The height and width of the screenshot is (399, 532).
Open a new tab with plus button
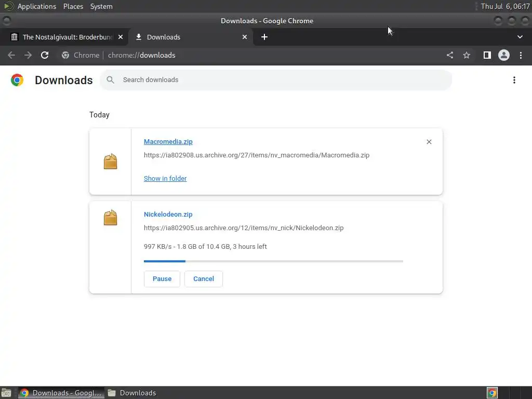264,37
